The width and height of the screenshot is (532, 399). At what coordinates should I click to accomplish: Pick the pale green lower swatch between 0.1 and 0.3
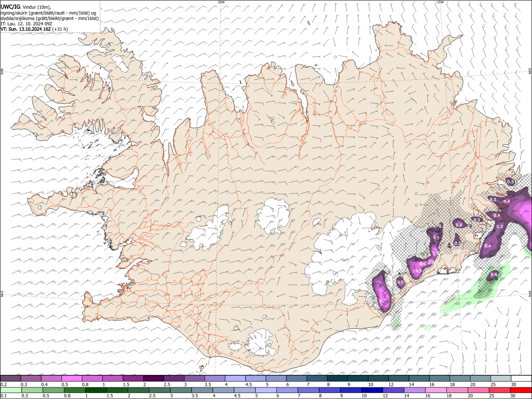click(x=11, y=390)
